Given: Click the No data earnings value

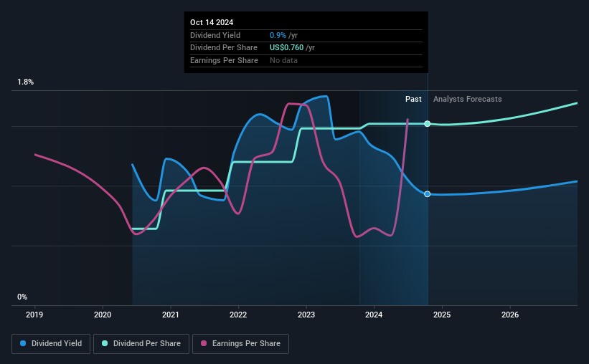Looking at the screenshot, I should point(283,60).
